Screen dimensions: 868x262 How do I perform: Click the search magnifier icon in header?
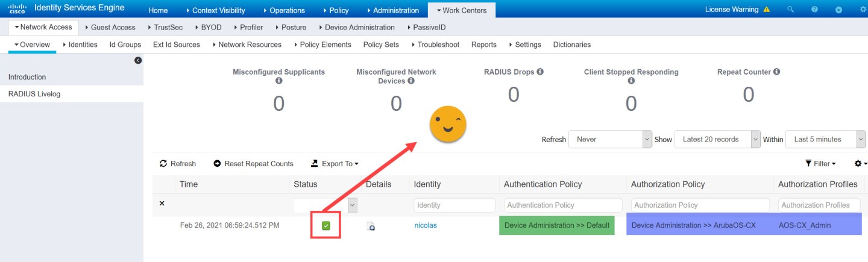[791, 10]
